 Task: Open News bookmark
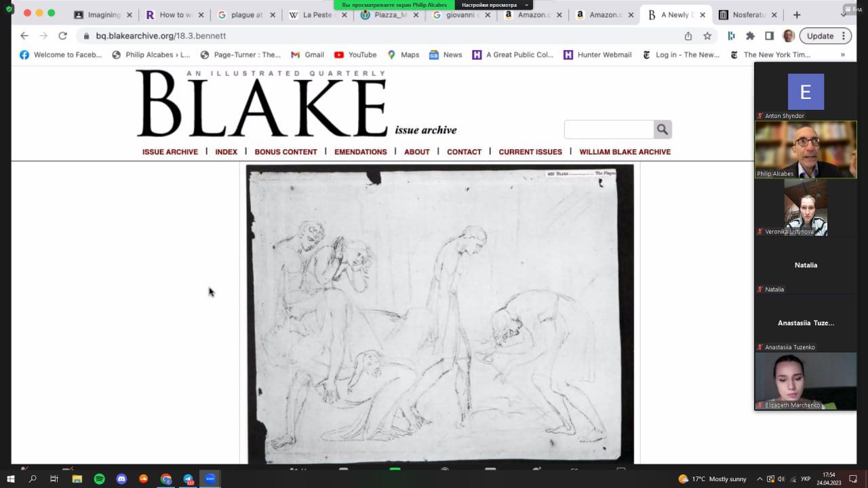point(446,55)
